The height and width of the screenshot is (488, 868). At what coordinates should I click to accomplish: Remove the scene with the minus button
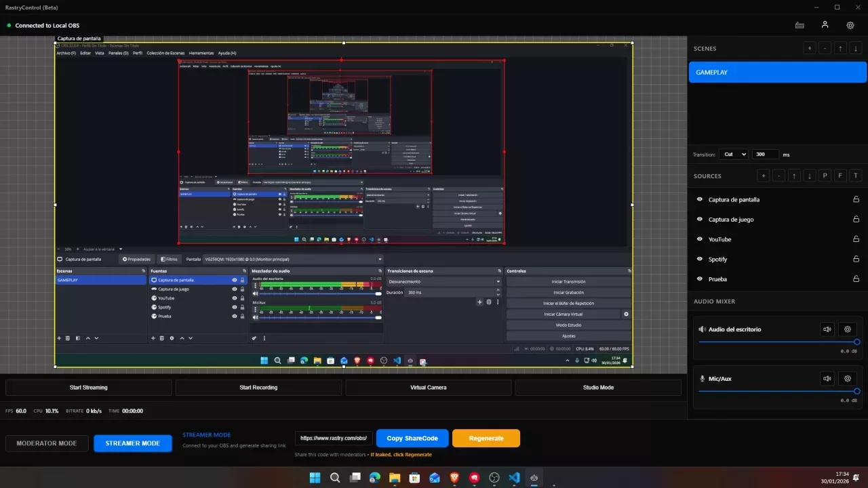click(x=825, y=48)
